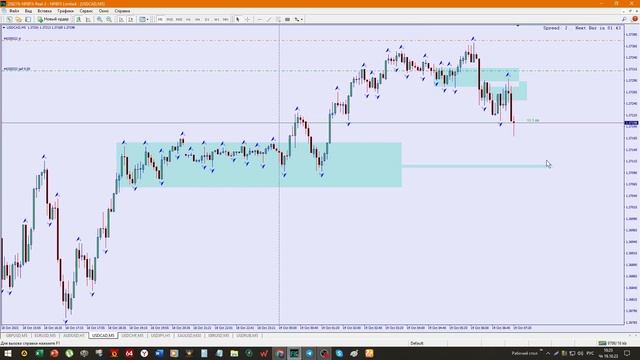Click the profiles folder toolbar icon

pyautogui.click(x=18, y=19)
